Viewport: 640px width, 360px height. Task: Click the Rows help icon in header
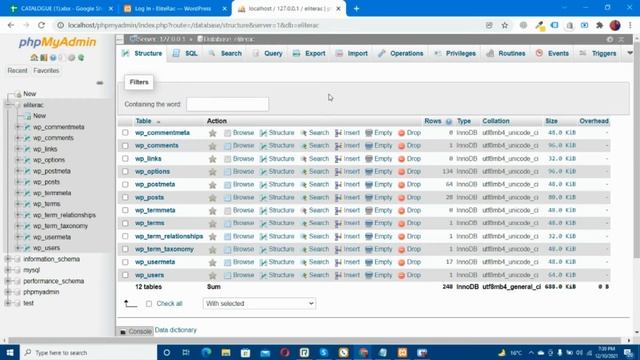pyautogui.click(x=449, y=121)
